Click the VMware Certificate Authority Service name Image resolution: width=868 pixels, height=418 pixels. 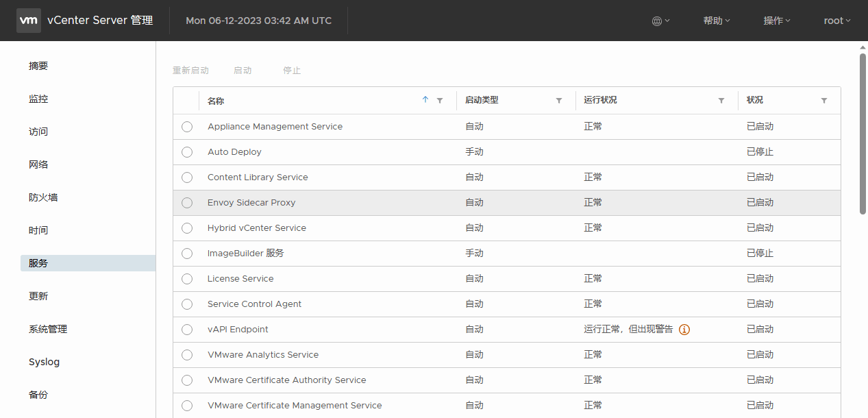pyautogui.click(x=286, y=380)
